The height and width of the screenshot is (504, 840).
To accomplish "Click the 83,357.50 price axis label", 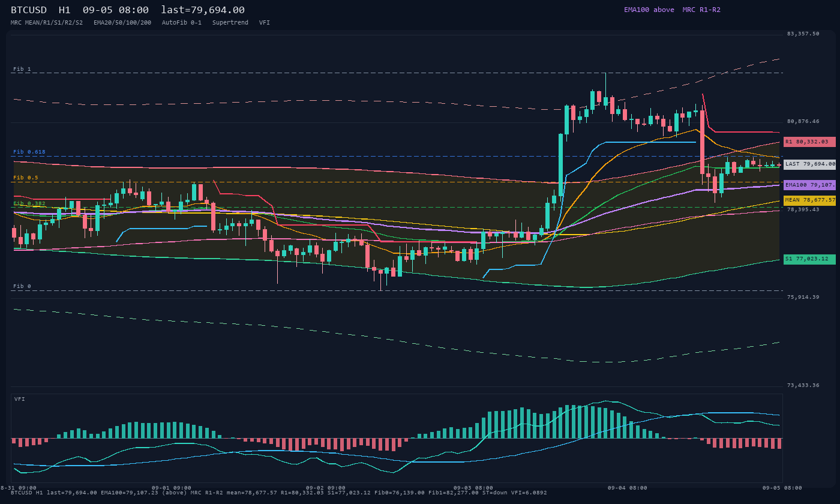I will tap(803, 34).
